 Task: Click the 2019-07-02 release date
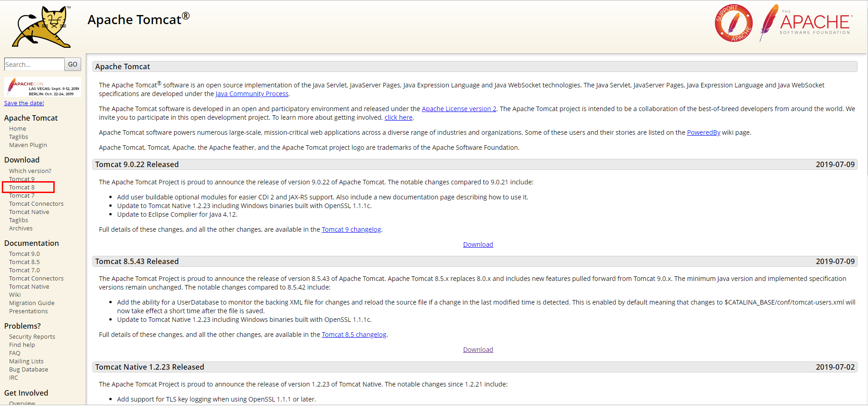(835, 367)
